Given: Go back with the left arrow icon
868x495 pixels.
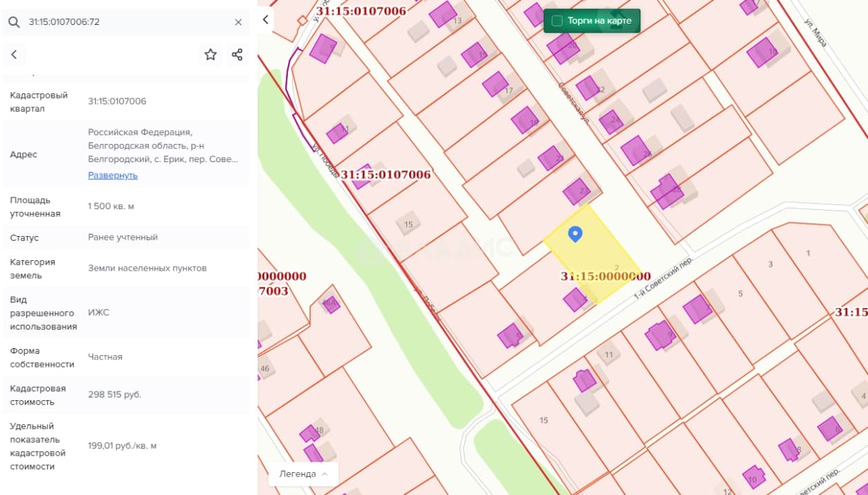Looking at the screenshot, I should [x=14, y=54].
